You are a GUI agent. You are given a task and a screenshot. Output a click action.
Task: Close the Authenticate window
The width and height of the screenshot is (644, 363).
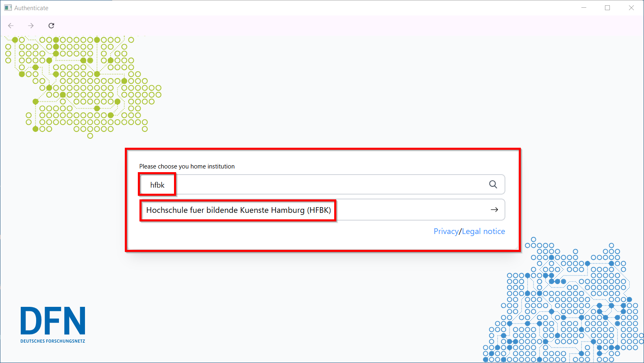coord(631,8)
